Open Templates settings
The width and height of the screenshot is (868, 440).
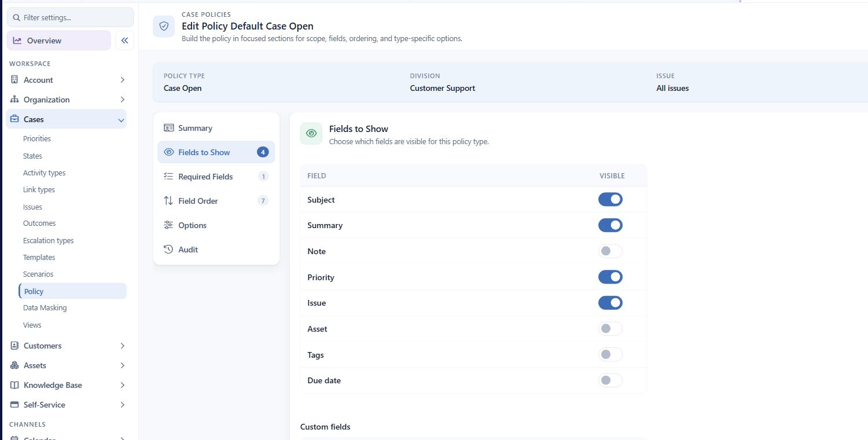[x=39, y=257]
